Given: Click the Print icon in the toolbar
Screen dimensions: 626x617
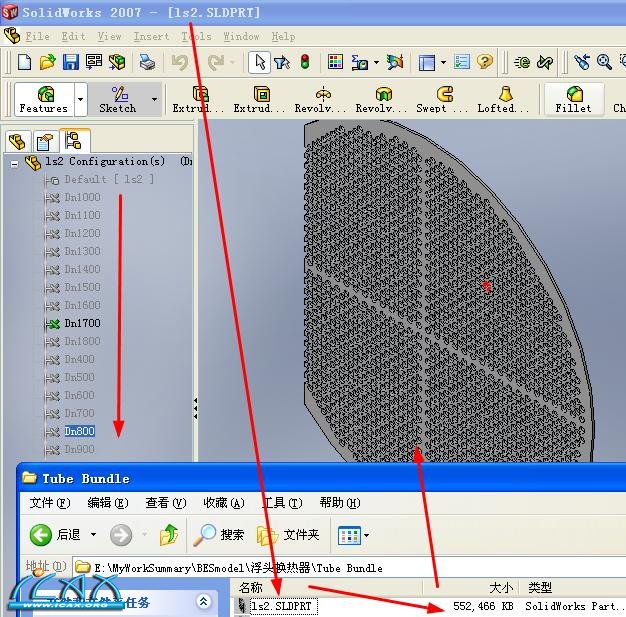Looking at the screenshot, I should [147, 62].
